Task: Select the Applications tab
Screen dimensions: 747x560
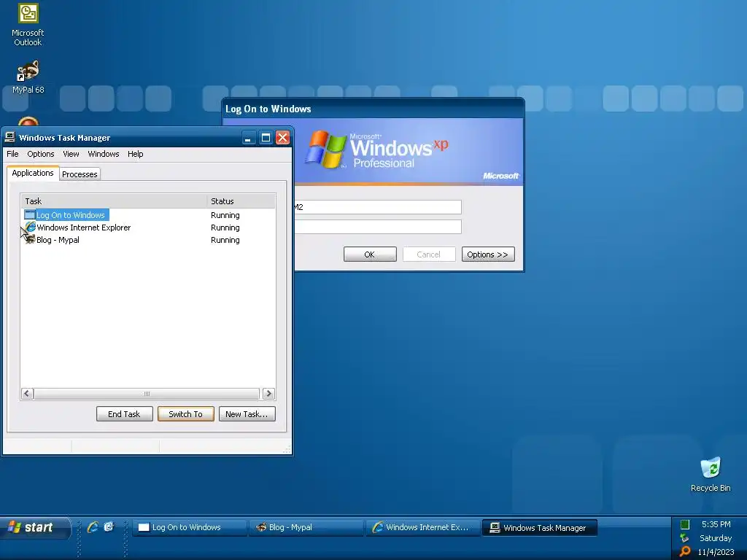Action: point(33,173)
